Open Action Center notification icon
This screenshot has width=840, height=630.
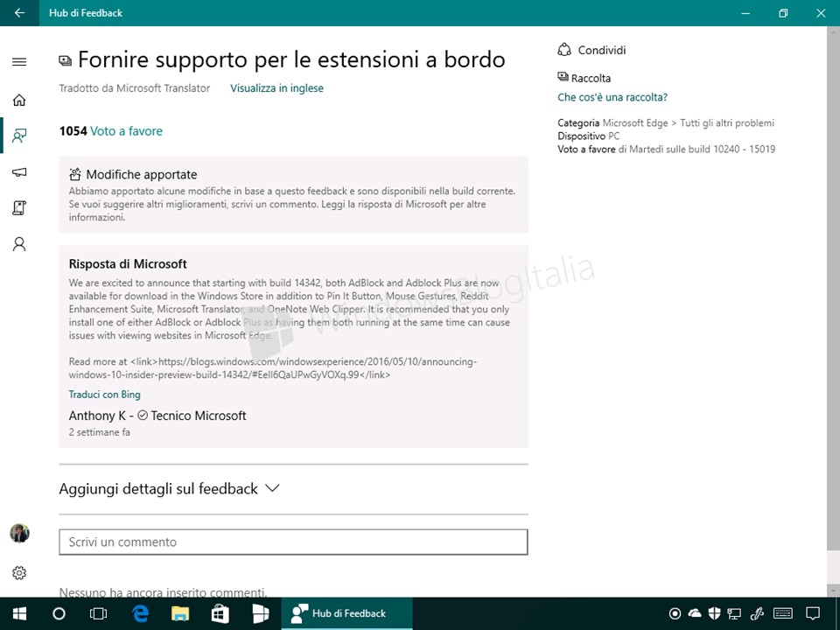click(813, 613)
